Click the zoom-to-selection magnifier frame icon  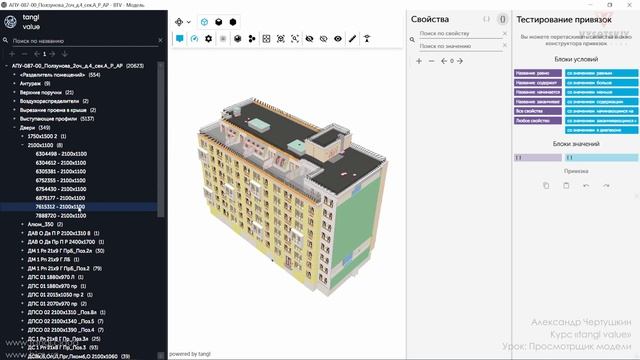tap(295, 39)
